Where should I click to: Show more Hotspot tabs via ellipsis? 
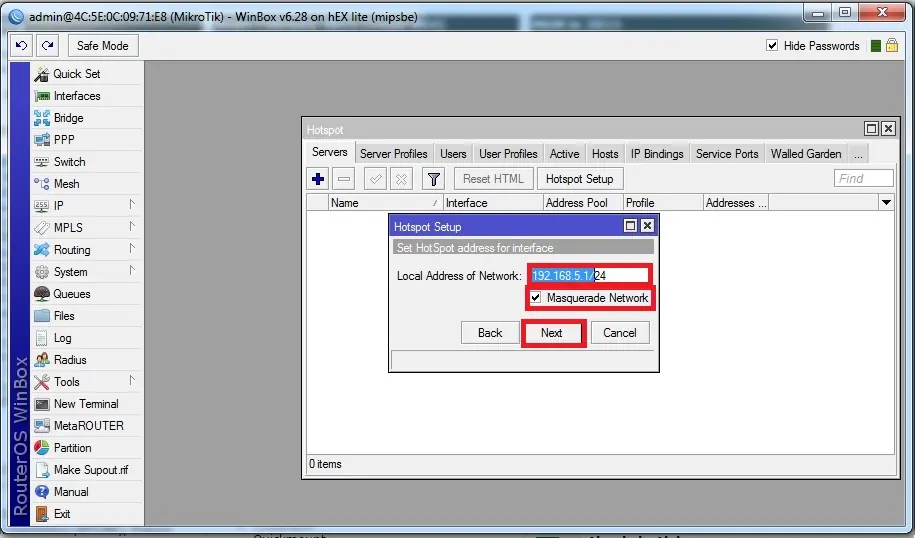pos(858,154)
